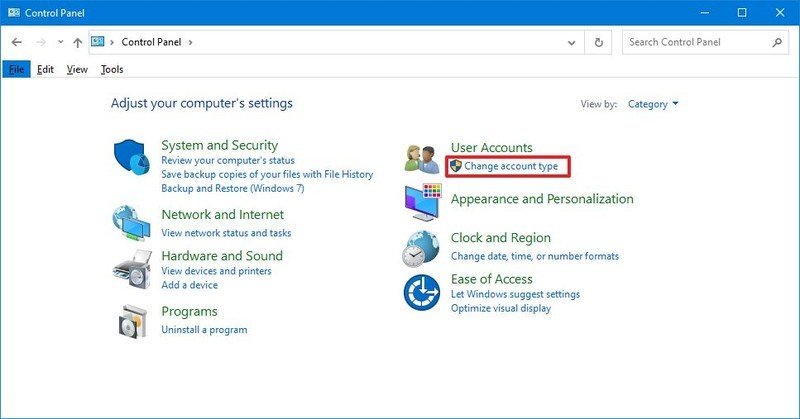Open the Edit menu
This screenshot has height=419, width=800.
tap(45, 69)
